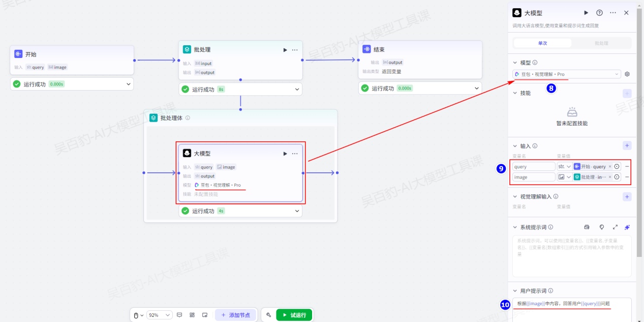
Task: Click the AI optimize icon for 系统提示词
Action: click(627, 227)
